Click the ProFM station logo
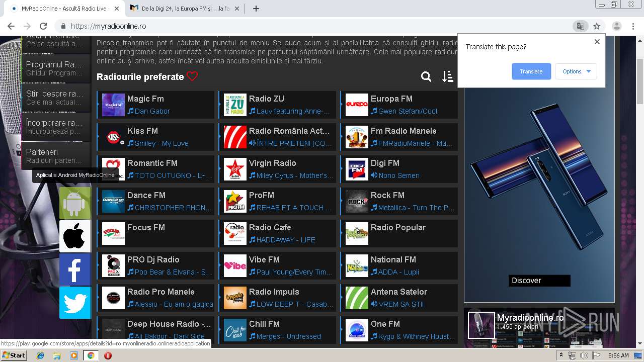The width and height of the screenshot is (644, 362). (235, 201)
